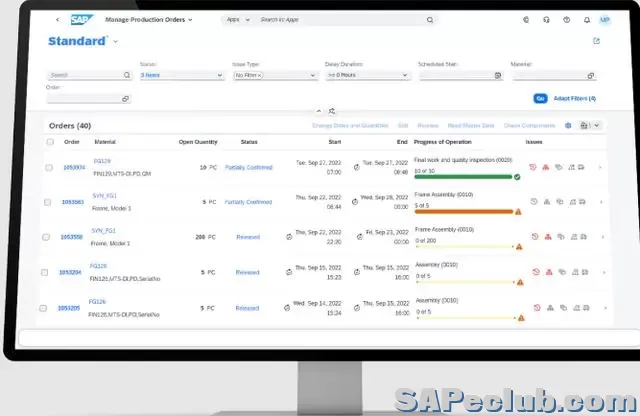The image size is (640, 416).
Task: Toggle the select-all checkbox in table header
Action: 49,142
